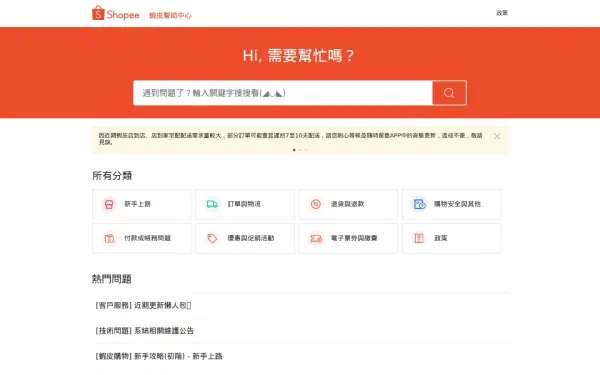The height and width of the screenshot is (375, 600).
Task: Click the 因近期蝦皮店到店 announcement text
Action: click(291, 139)
